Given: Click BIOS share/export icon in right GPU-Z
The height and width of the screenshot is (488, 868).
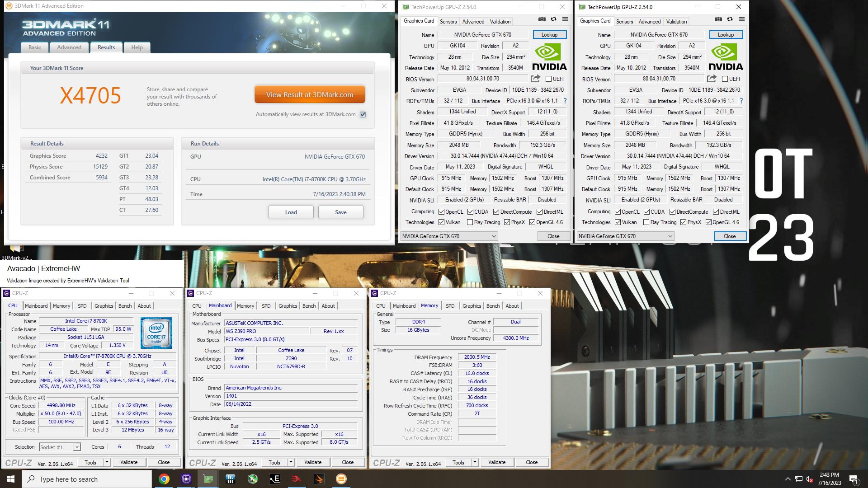Looking at the screenshot, I should pos(712,79).
